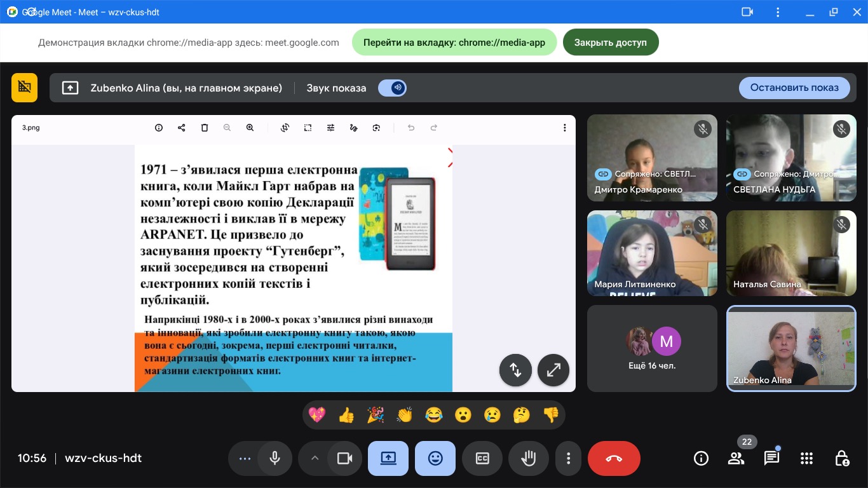Switch to the chrome://media-app tab button
The image size is (868, 488).
click(x=454, y=43)
